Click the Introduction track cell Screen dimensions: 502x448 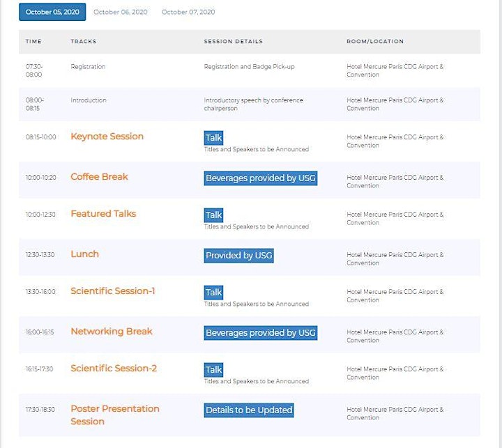pyautogui.click(x=89, y=100)
